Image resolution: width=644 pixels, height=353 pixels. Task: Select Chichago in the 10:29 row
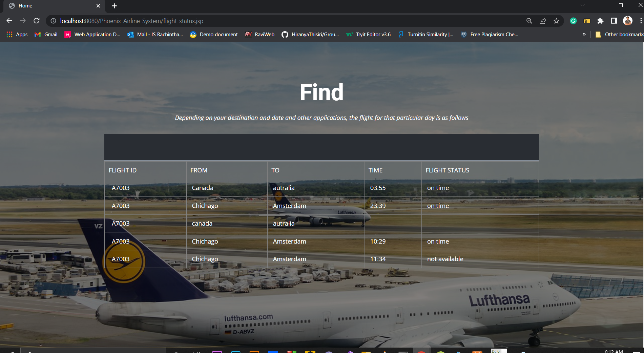click(205, 241)
